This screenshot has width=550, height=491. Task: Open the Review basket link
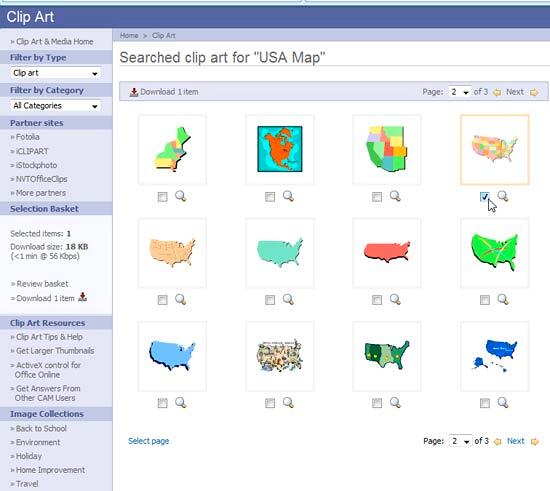[x=42, y=283]
